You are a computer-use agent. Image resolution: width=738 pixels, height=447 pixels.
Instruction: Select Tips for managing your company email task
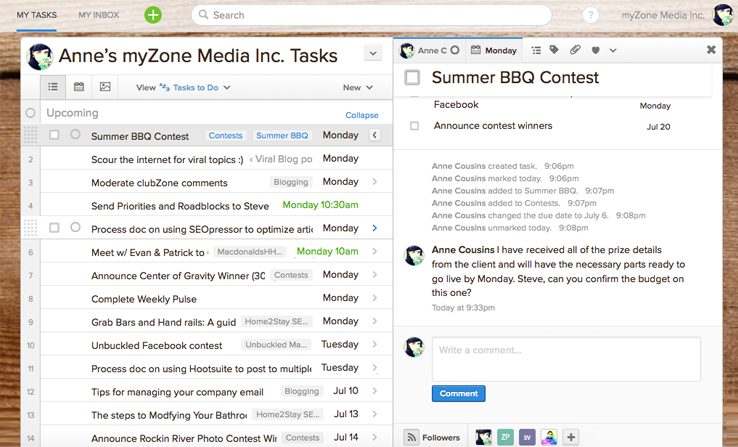[x=177, y=392]
